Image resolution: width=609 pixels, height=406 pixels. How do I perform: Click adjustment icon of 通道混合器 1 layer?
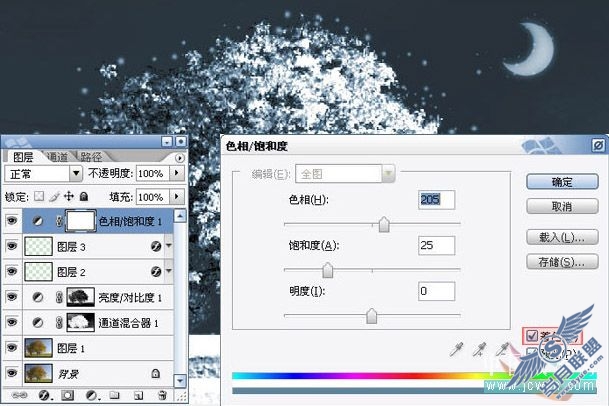coord(38,322)
